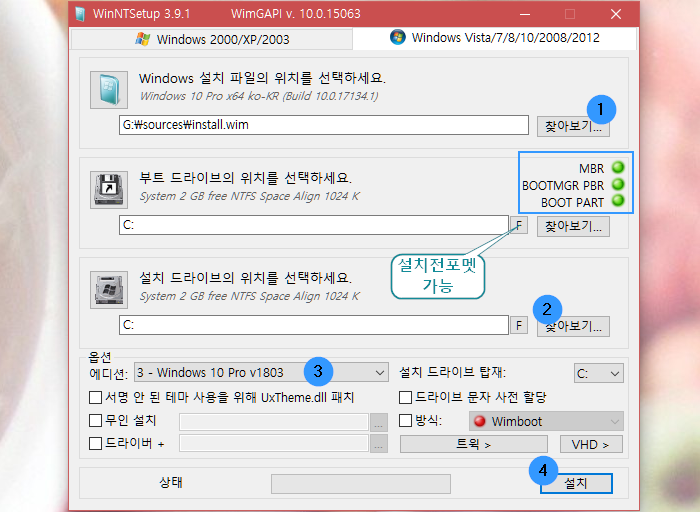Click the 드라이버 folder path field
The width and height of the screenshot is (700, 512).
274,444
